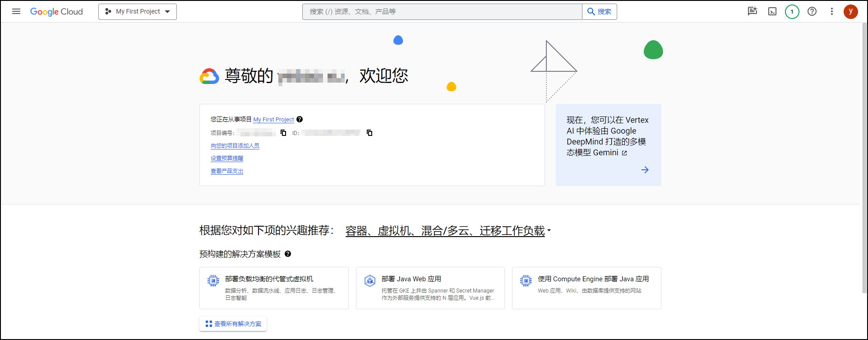Copy the project number (项目编号)
Screen dimensions: 868x340
(283, 133)
